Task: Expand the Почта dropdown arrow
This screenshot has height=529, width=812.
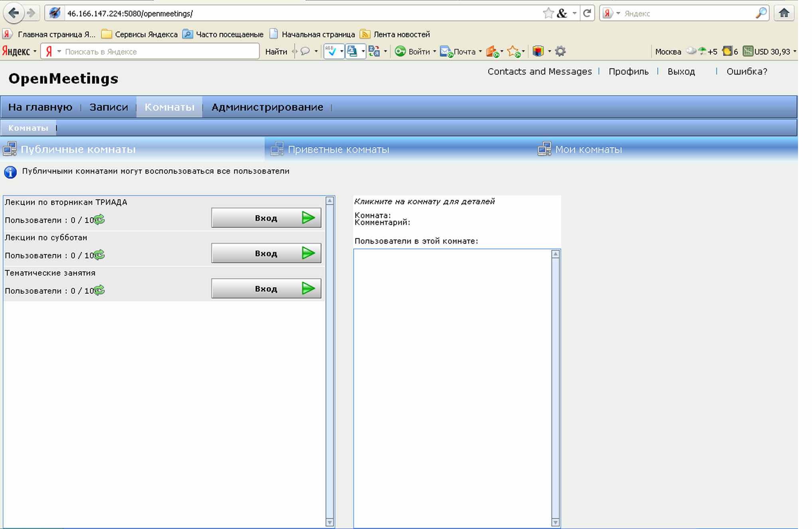Action: coord(480,52)
